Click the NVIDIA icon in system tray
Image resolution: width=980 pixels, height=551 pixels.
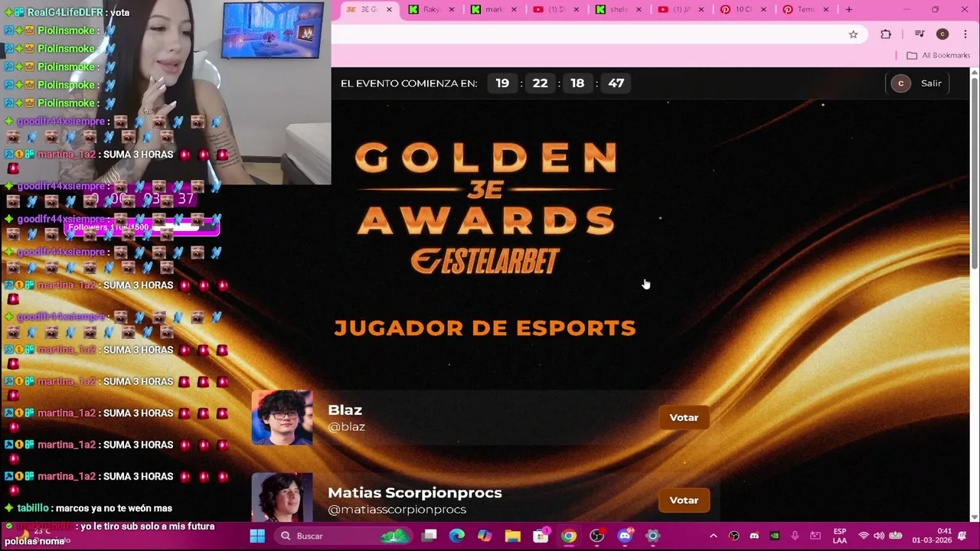[x=775, y=536]
